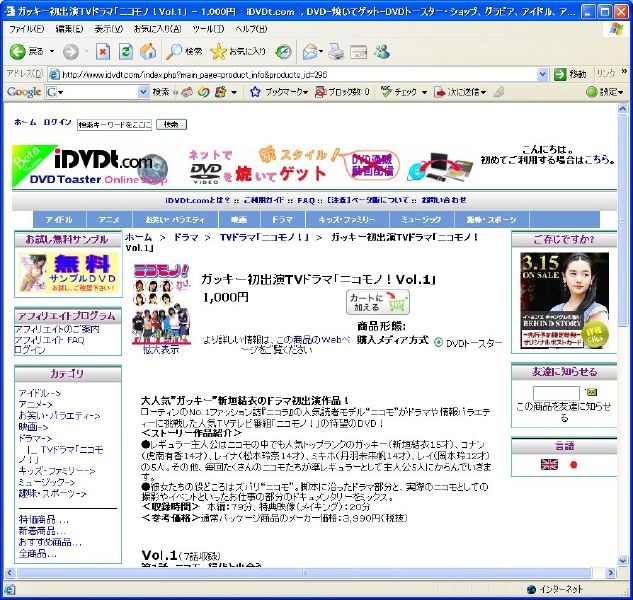This screenshot has height=600, width=633.
Task: Click Google toolbar send-to icon
Action: pos(440,92)
